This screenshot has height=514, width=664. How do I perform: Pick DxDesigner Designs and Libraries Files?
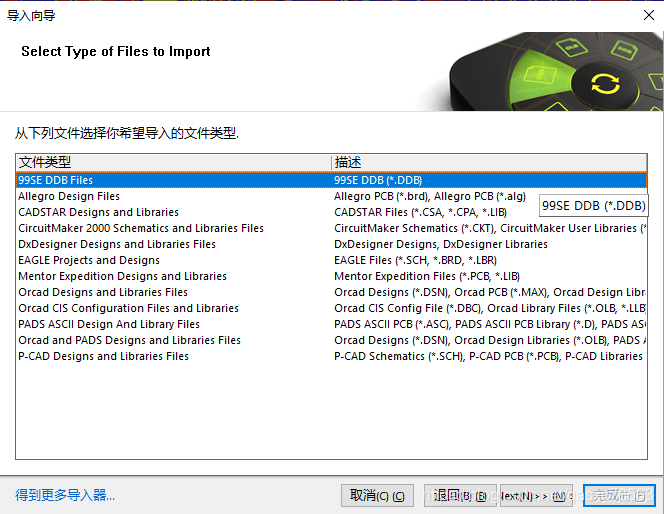[x=117, y=244]
